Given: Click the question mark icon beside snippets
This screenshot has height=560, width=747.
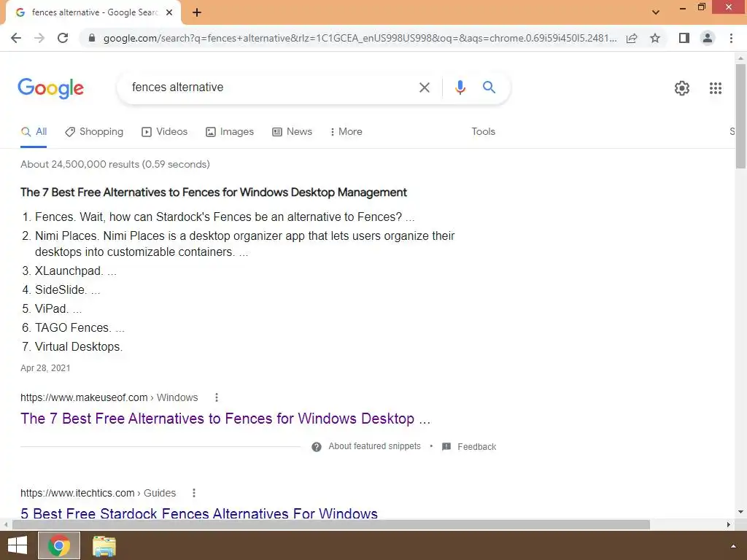Looking at the screenshot, I should (317, 447).
